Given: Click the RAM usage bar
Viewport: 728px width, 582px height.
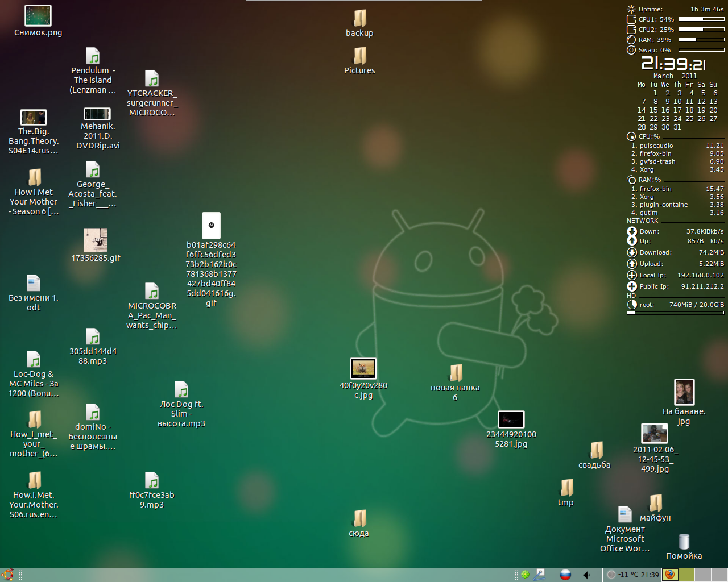Looking at the screenshot, I should pos(701,40).
